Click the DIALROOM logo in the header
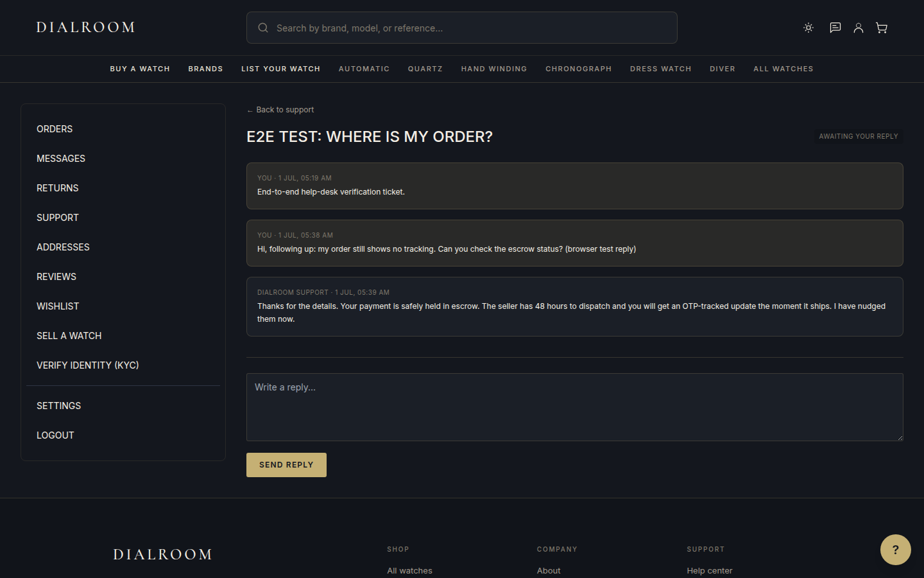Screen dimensions: 924x578 tap(85, 27)
